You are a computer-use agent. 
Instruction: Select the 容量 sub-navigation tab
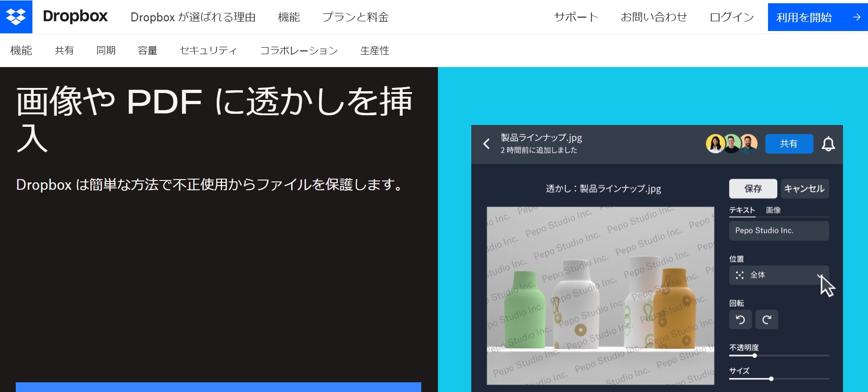[x=148, y=50]
